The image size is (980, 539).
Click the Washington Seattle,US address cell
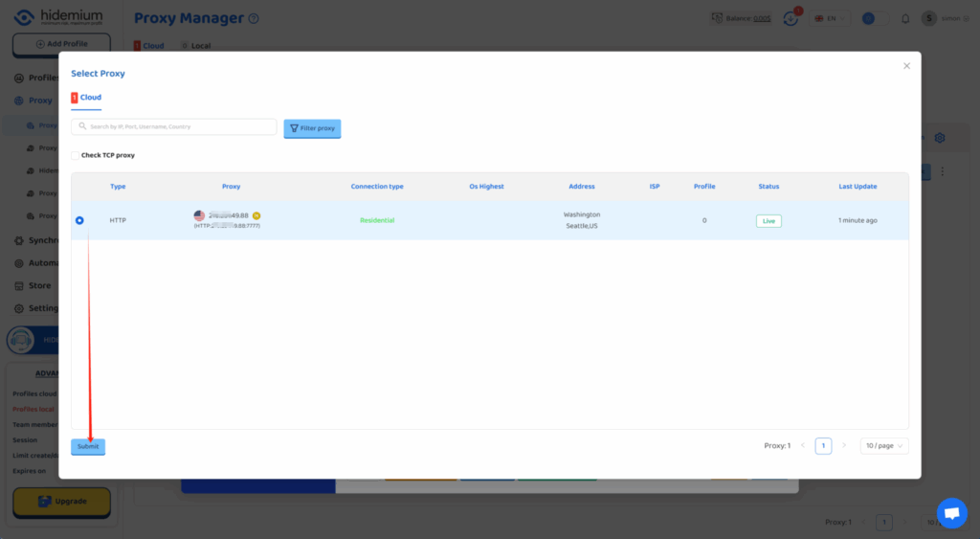(x=581, y=220)
